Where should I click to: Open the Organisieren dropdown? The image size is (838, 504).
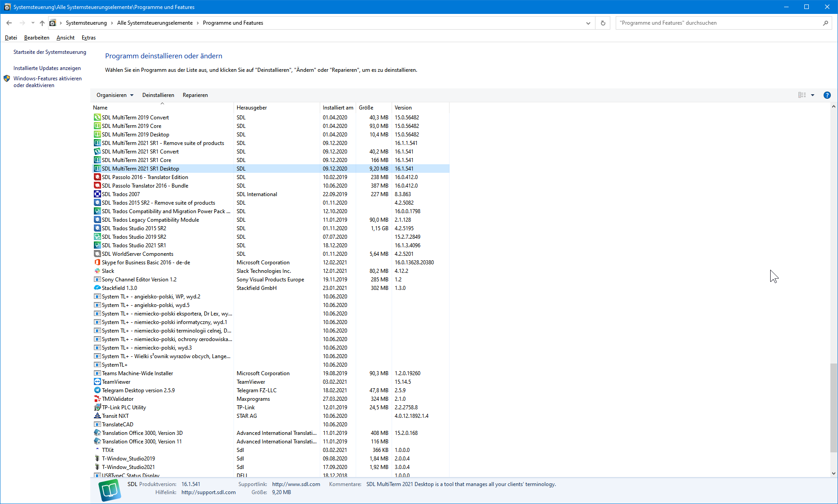click(115, 95)
